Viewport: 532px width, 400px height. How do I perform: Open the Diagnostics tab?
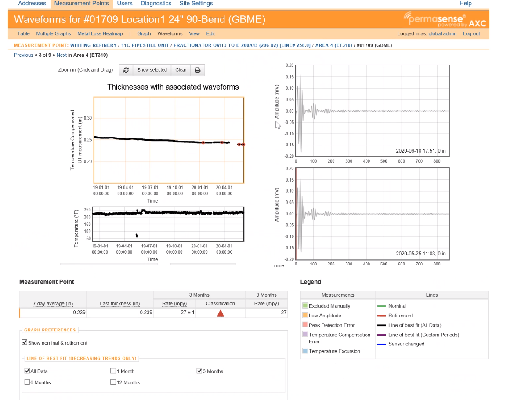tap(156, 4)
